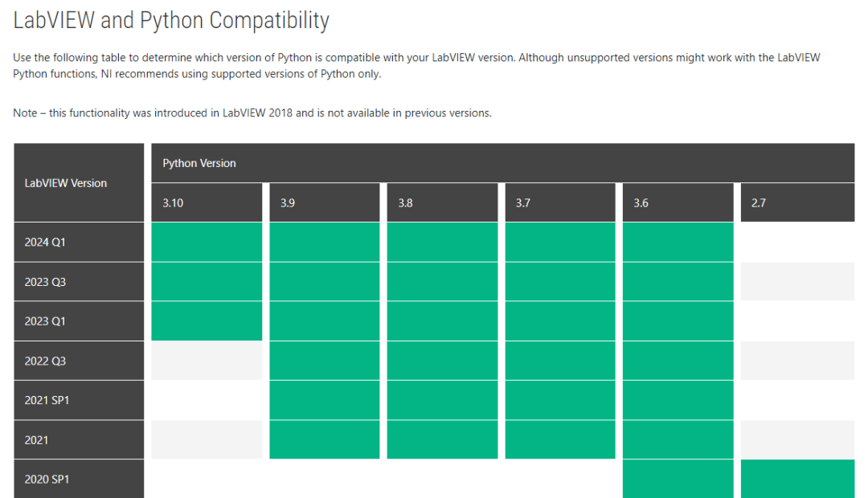Click green cell for 2024 Q1, Python 3.10
Screen dimensions: 868x498
[207, 242]
